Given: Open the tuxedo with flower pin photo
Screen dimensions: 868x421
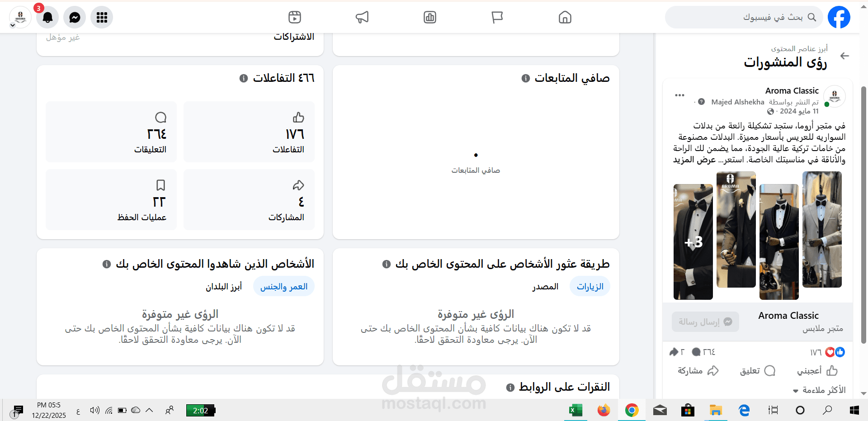Looking at the screenshot, I should (736, 229).
